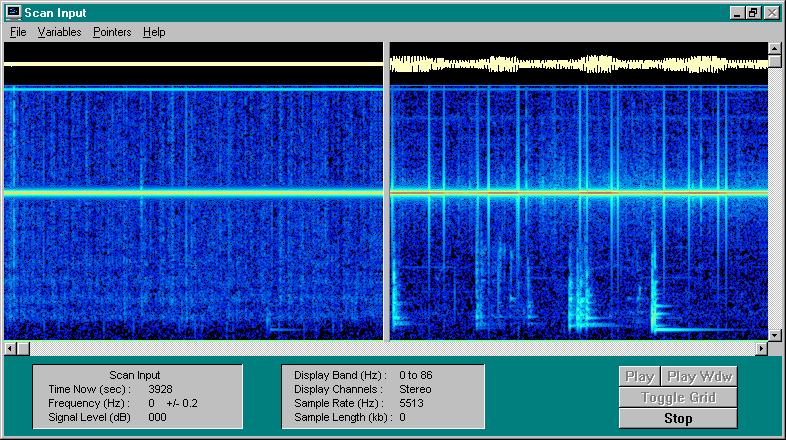Click the Sample Length value 0
Screen dimensions: 786x440
click(403, 417)
